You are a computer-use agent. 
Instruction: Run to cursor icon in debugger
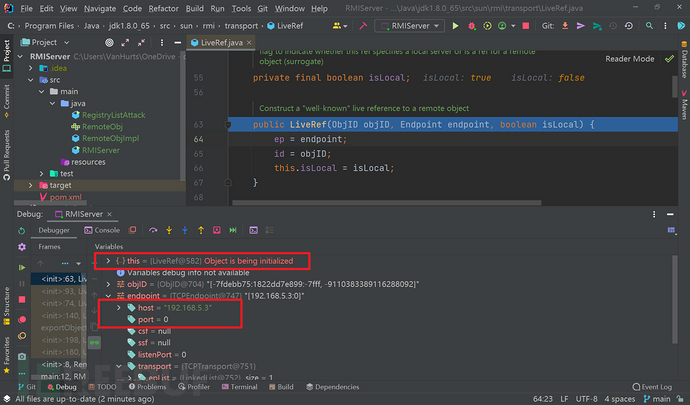pos(233,230)
